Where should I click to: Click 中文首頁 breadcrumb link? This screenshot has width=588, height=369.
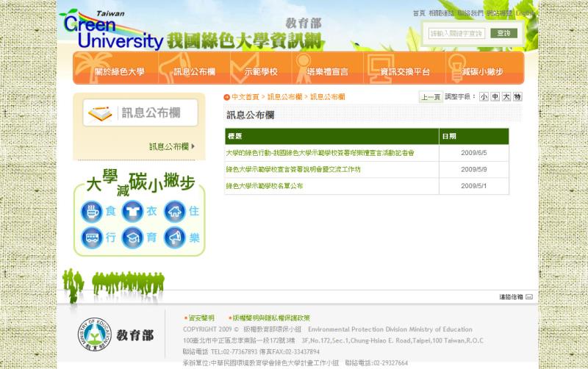245,97
